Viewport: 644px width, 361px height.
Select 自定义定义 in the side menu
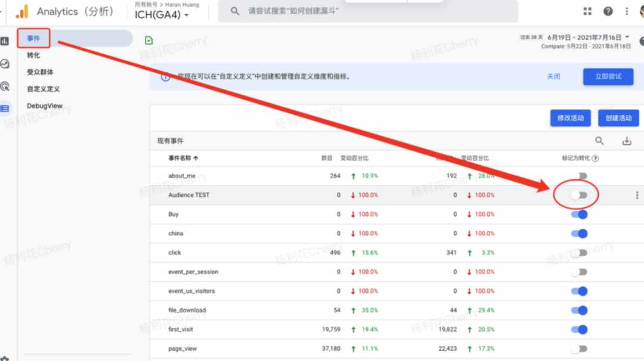[x=43, y=89]
